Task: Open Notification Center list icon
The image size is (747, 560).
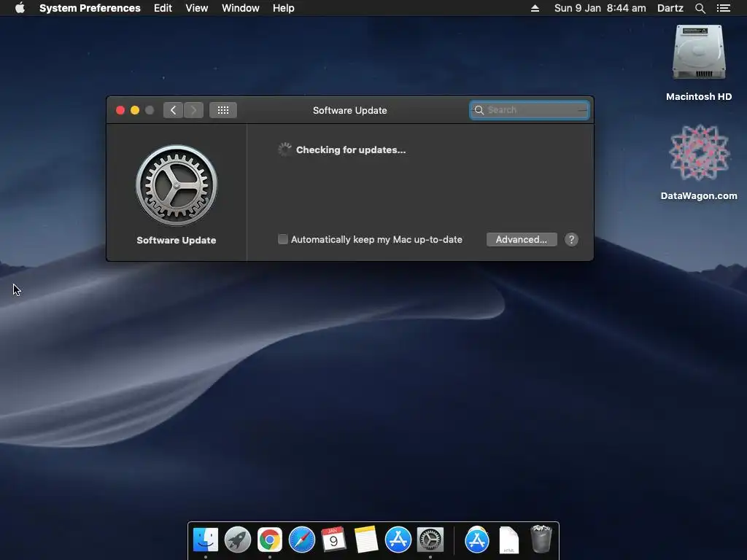Action: (x=724, y=8)
